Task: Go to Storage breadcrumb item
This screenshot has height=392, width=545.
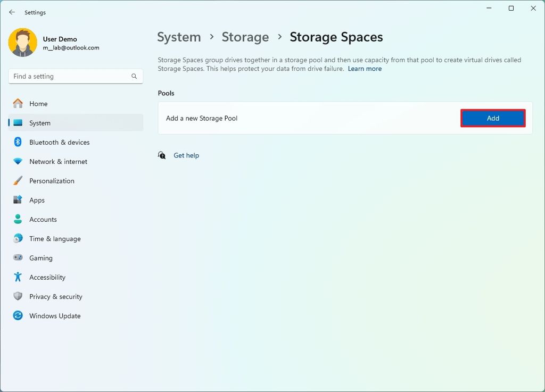Action: [245, 37]
